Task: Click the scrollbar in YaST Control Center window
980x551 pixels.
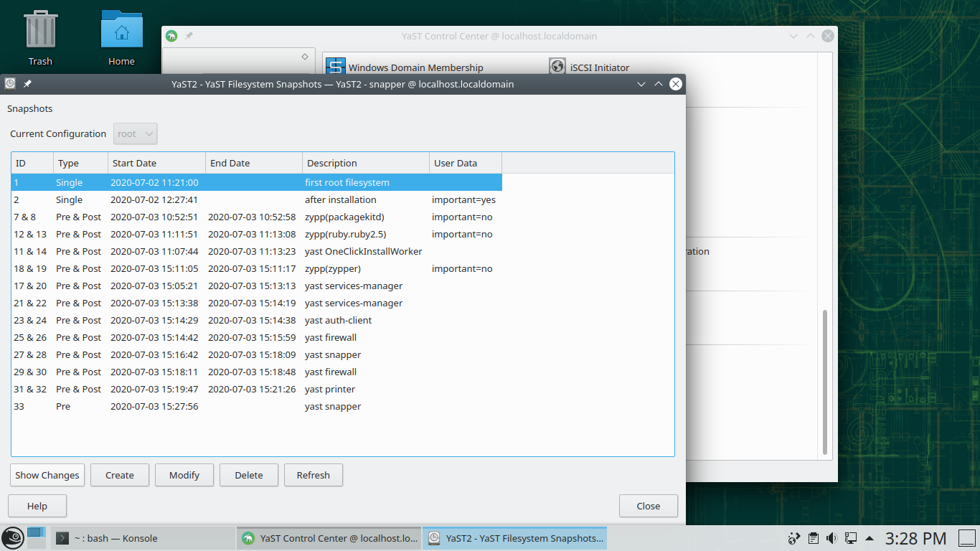Action: (x=825, y=382)
